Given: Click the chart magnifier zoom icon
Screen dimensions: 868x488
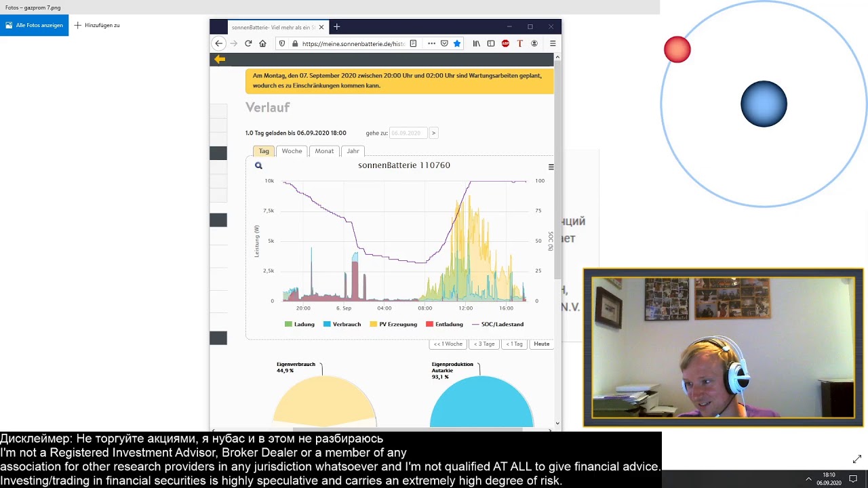Looking at the screenshot, I should click(x=258, y=165).
